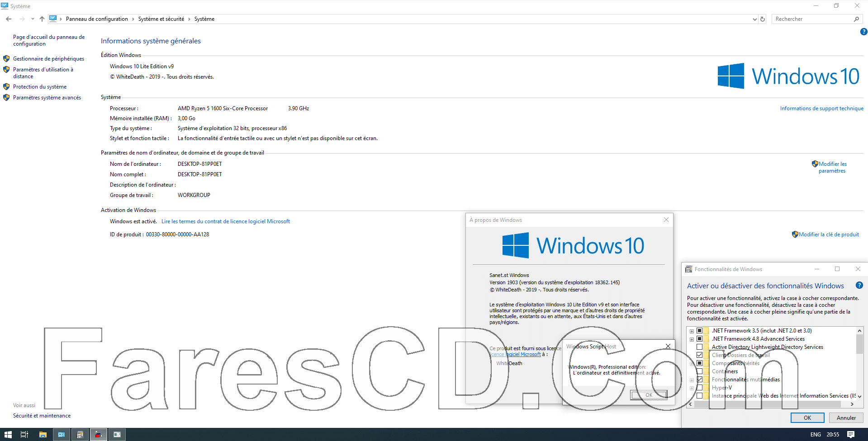Open the Action Center notifications icon

851,435
